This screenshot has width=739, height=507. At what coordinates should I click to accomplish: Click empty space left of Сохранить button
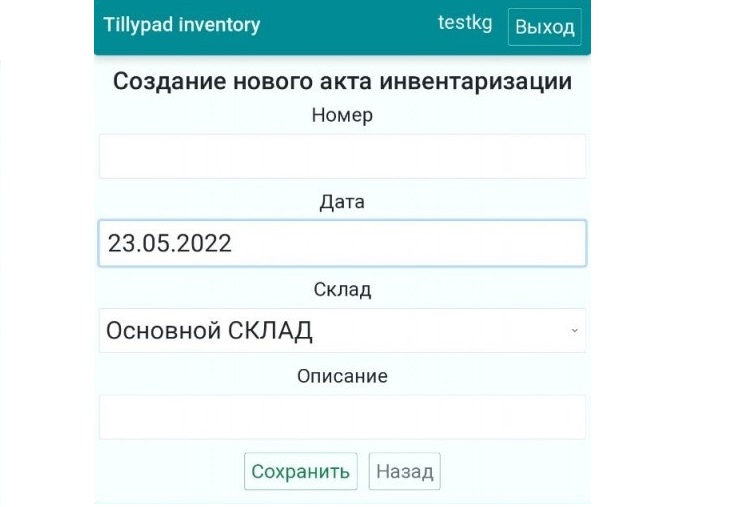[x=171, y=471]
